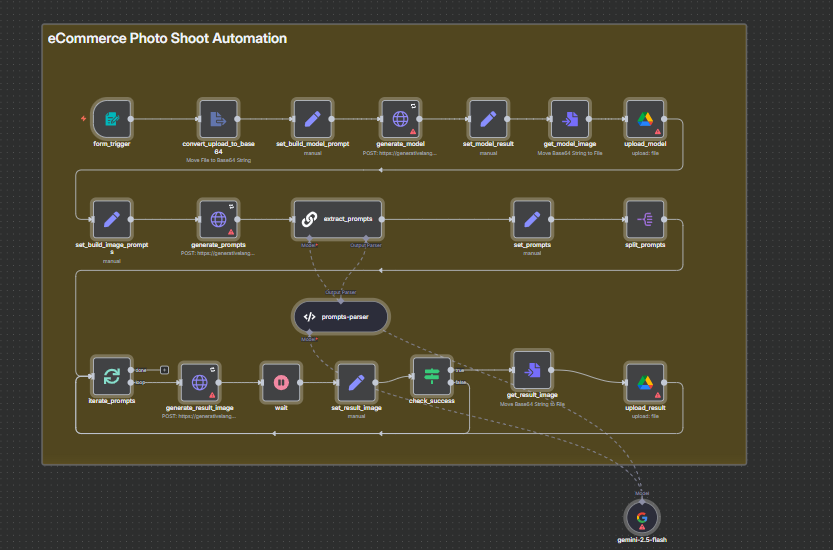Select the upload_model Google Drive node

click(645, 119)
